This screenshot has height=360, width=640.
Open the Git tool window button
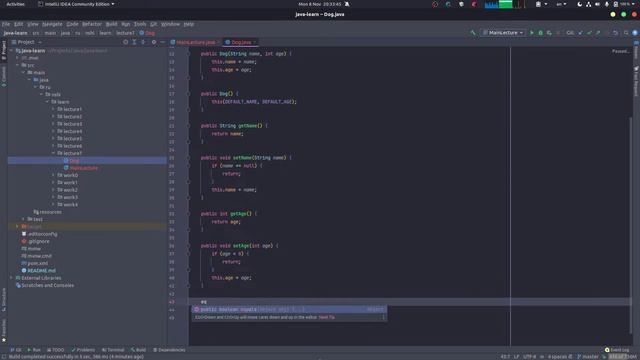point(16,350)
